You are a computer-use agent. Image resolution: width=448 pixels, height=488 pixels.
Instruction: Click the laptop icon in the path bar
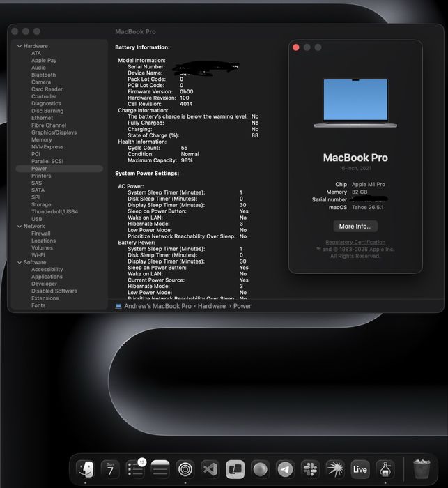pyautogui.click(x=118, y=306)
